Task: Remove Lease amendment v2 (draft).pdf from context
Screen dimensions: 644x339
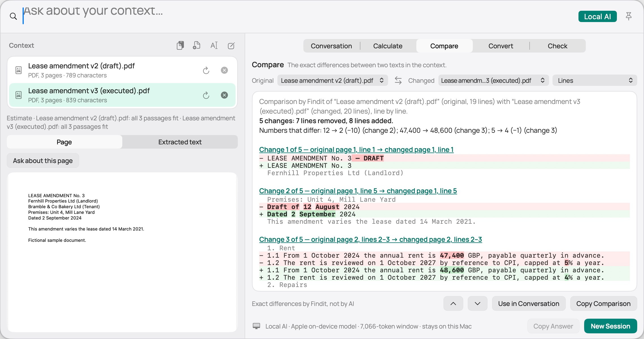Action: (224, 70)
